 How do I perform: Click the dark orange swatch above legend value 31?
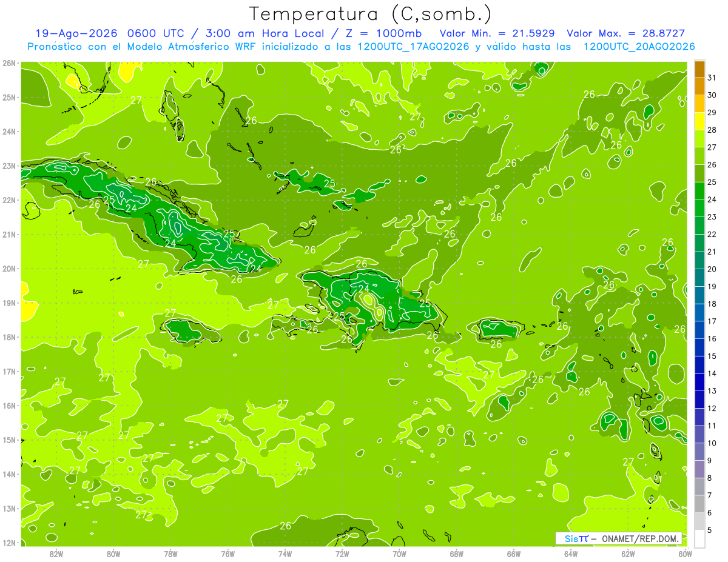[x=699, y=69]
